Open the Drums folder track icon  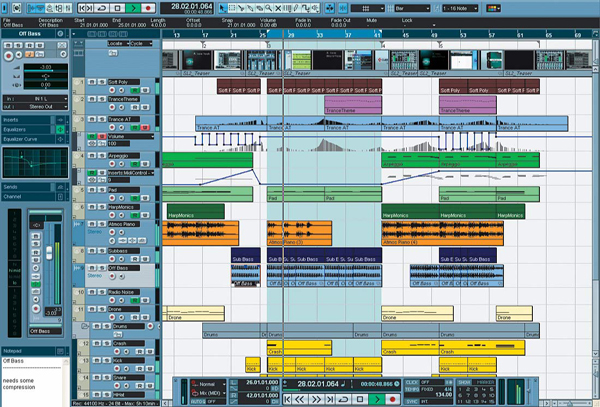(x=85, y=326)
